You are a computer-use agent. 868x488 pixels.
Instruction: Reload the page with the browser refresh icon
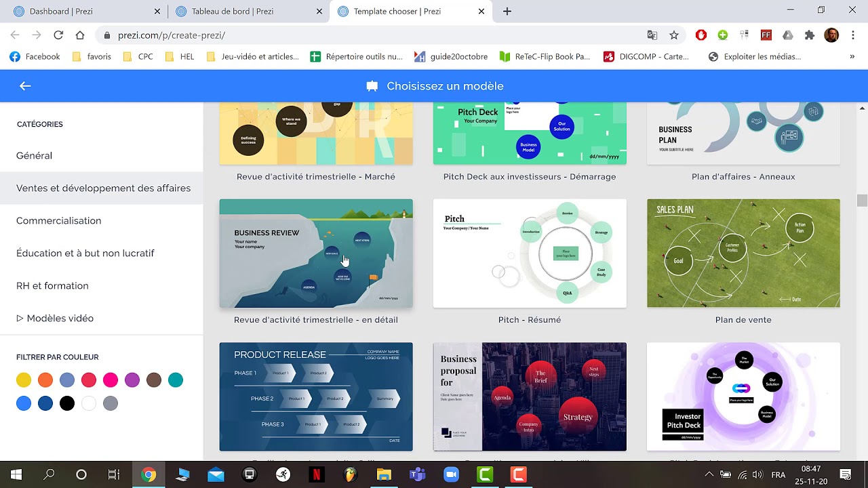pos(58,35)
